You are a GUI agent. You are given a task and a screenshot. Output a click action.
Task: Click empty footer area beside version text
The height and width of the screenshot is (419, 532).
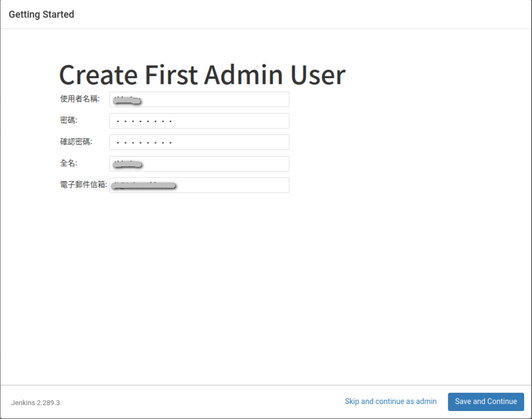pyautogui.click(x=199, y=402)
